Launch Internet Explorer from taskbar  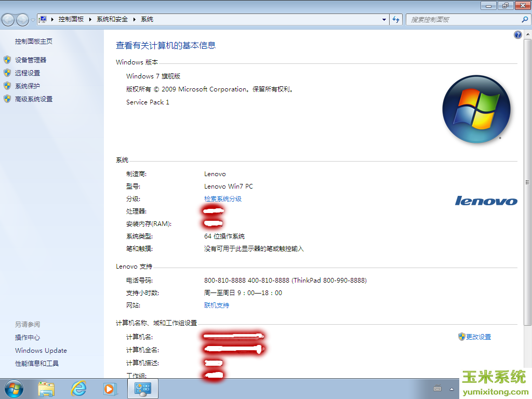(78, 389)
